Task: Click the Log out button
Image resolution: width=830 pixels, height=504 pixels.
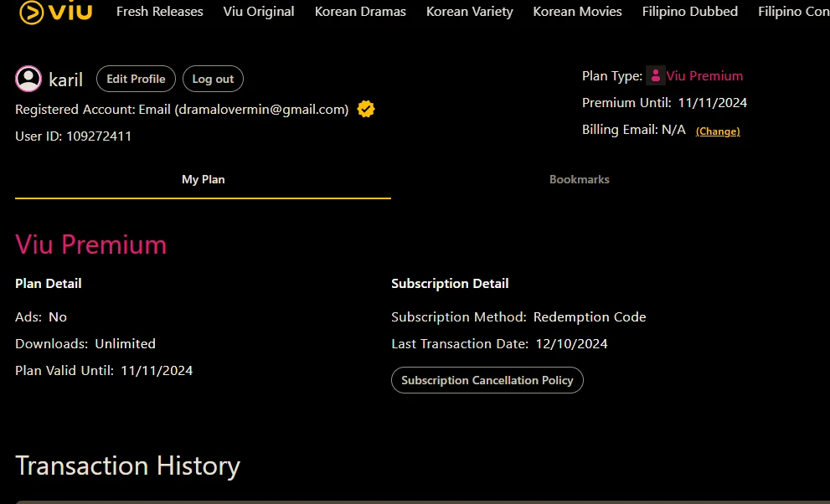Action: 213,79
